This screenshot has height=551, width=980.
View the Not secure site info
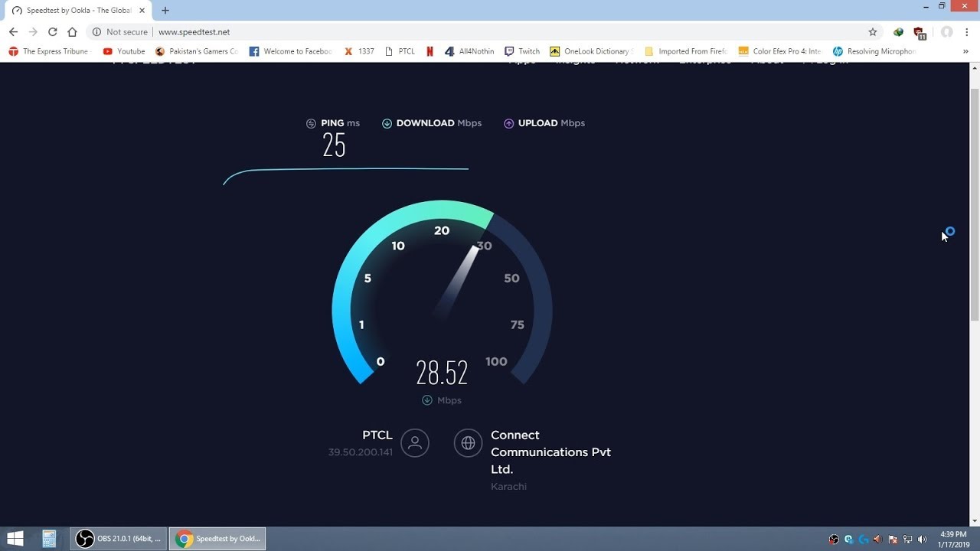tap(119, 32)
